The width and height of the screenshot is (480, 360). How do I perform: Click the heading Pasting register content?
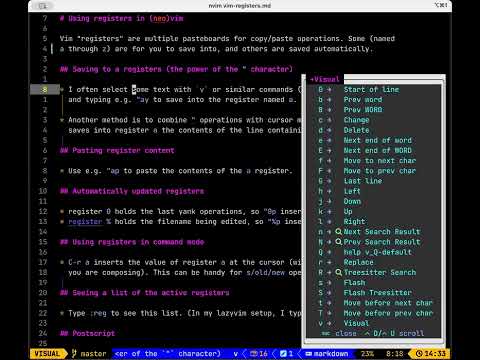point(117,150)
